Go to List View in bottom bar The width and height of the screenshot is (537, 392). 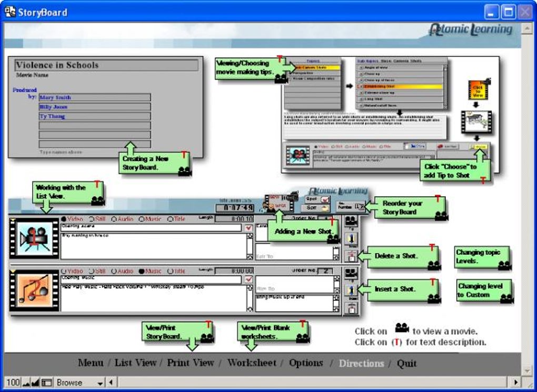coord(136,363)
